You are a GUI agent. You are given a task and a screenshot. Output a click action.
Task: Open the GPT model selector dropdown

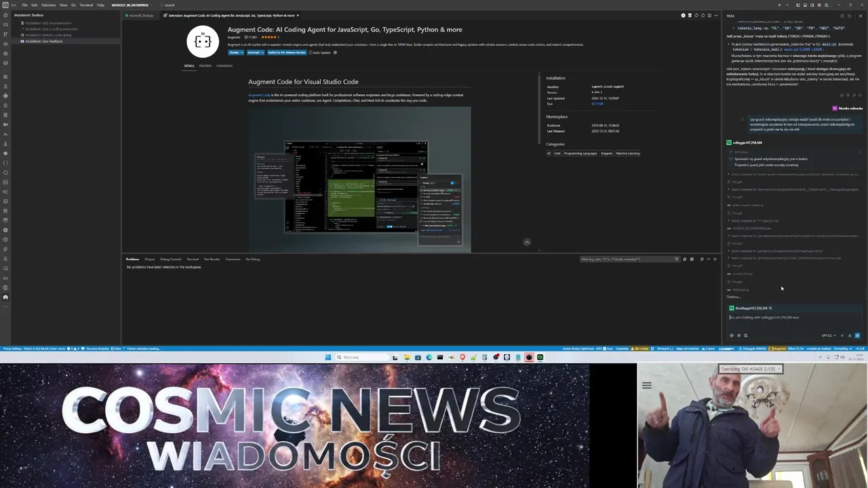point(828,335)
